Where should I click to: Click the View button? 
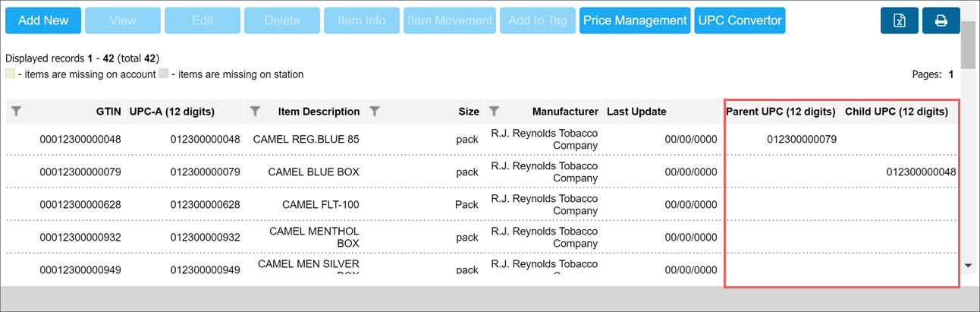[123, 20]
